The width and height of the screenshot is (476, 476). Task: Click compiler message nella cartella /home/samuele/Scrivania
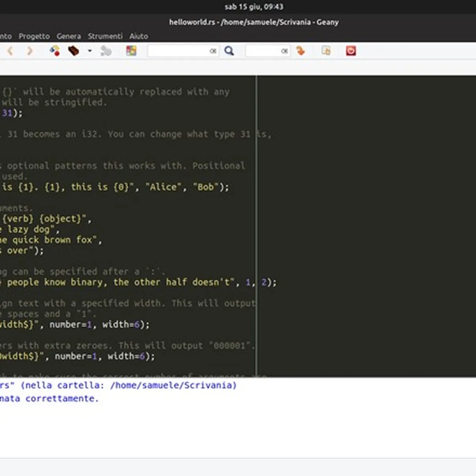[x=118, y=385]
